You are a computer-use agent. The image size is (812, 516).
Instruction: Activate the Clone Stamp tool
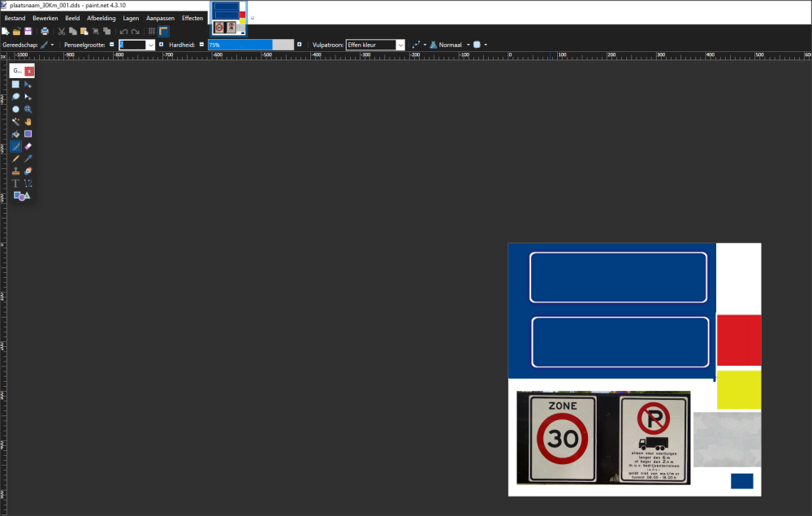click(x=15, y=171)
